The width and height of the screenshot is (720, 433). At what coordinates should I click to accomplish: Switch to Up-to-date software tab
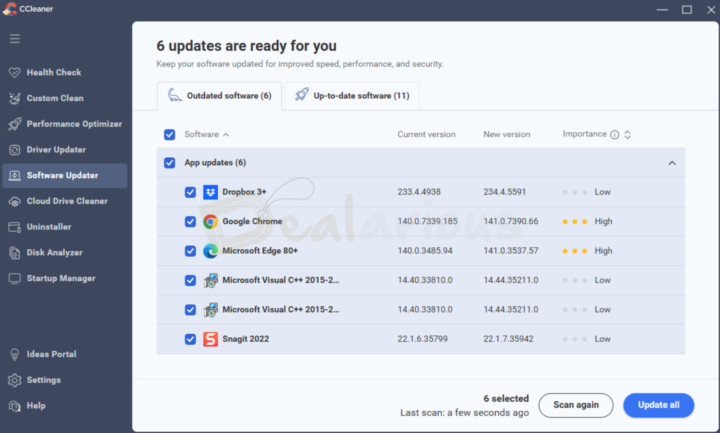351,96
